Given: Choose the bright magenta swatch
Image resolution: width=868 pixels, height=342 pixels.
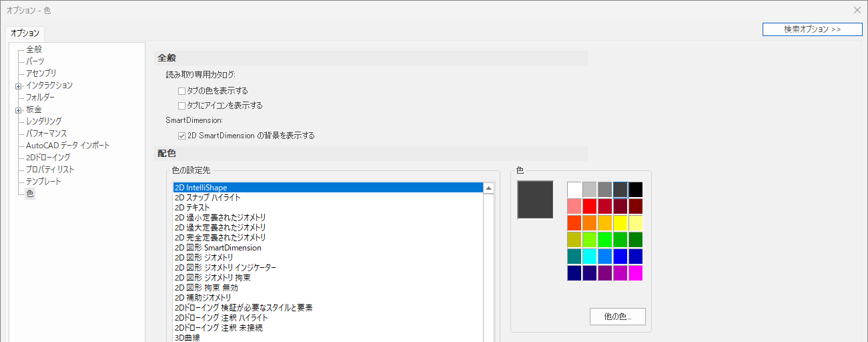Looking at the screenshot, I should click(636, 273).
